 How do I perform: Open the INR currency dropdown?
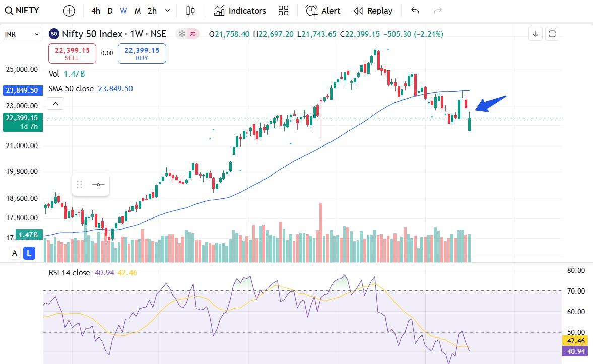pos(22,34)
